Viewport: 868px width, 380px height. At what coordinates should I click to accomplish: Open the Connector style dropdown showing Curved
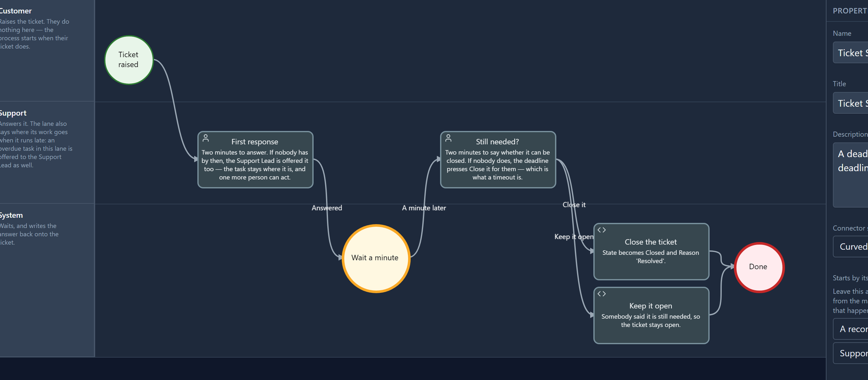[850, 247]
